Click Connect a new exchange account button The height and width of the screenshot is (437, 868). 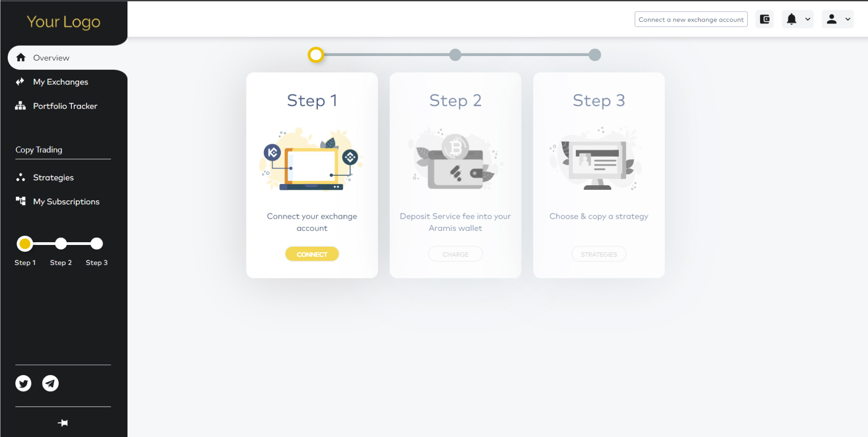[691, 19]
